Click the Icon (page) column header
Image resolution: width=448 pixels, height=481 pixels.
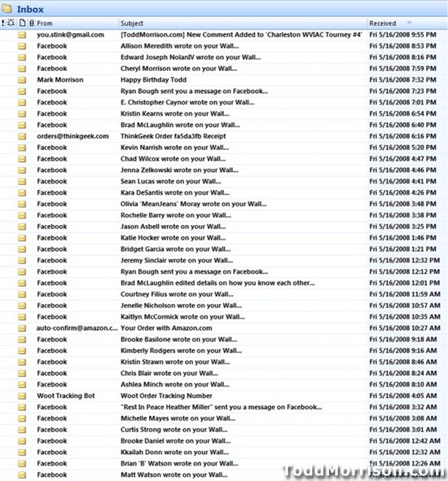tap(22, 23)
